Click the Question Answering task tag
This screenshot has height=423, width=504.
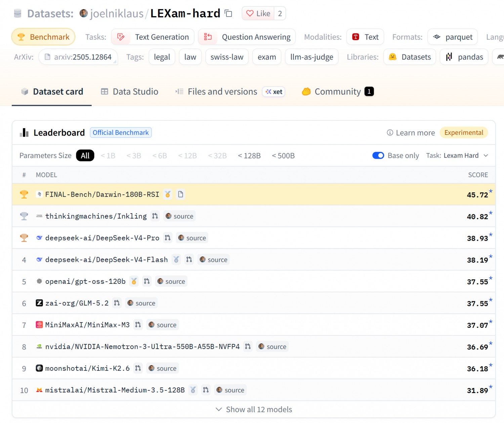(247, 37)
